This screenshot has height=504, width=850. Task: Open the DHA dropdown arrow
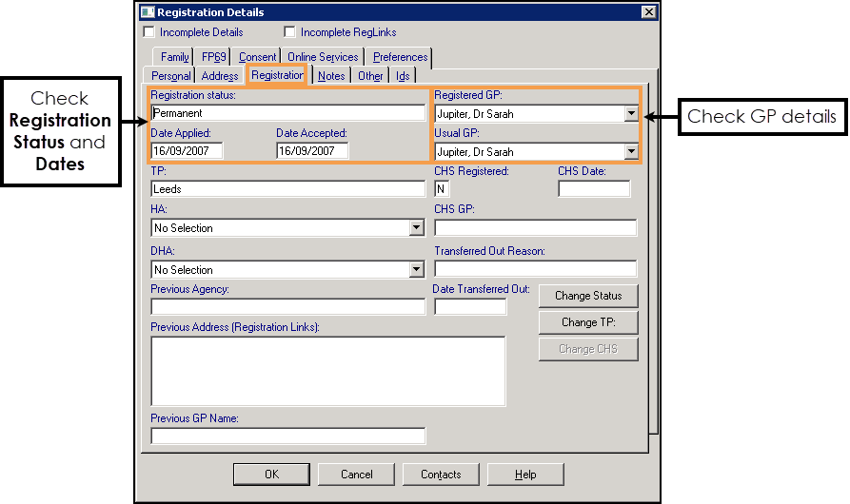pos(416,270)
